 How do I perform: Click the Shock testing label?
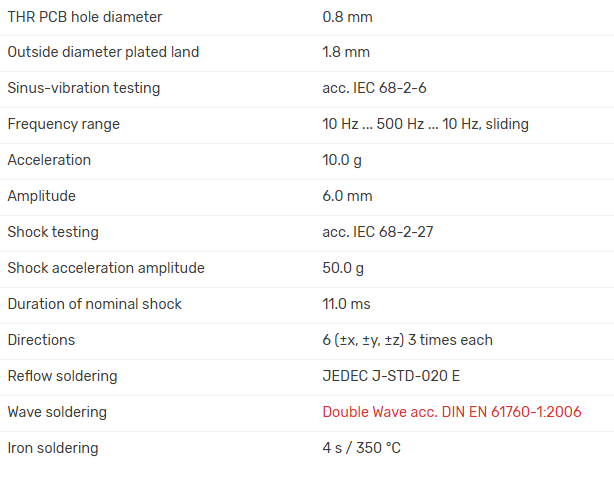coord(53,232)
